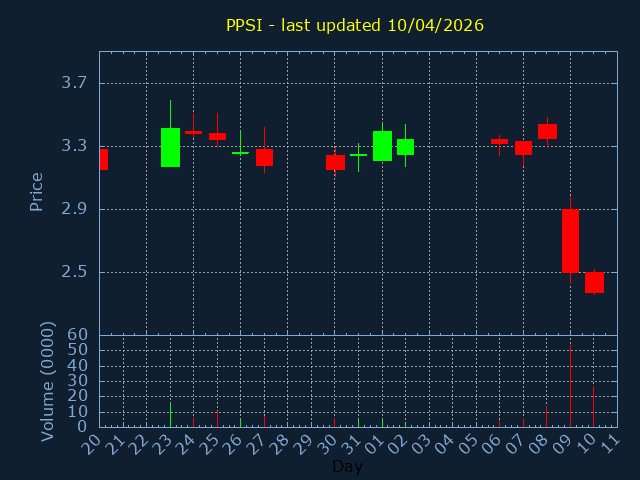Click the 3.7 price axis label
Viewport: 640px width, 480px height.
[x=73, y=83]
